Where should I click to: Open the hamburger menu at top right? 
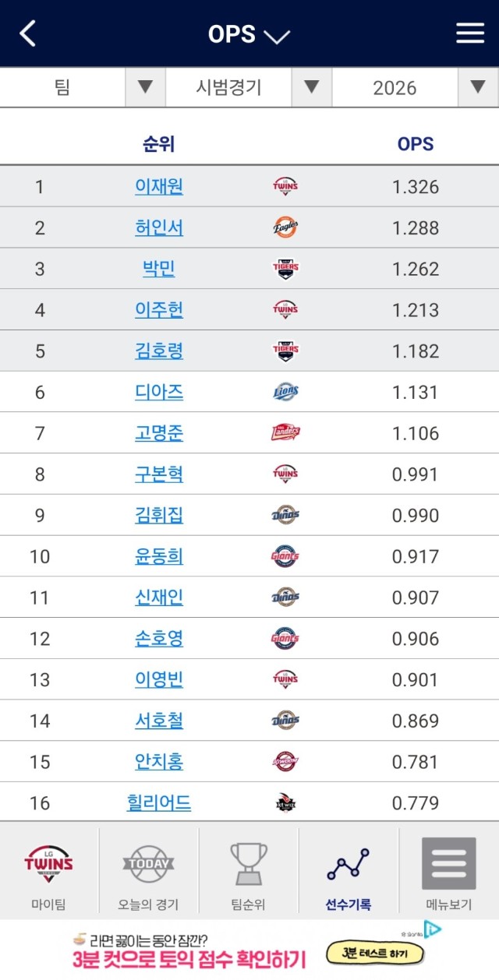470,33
